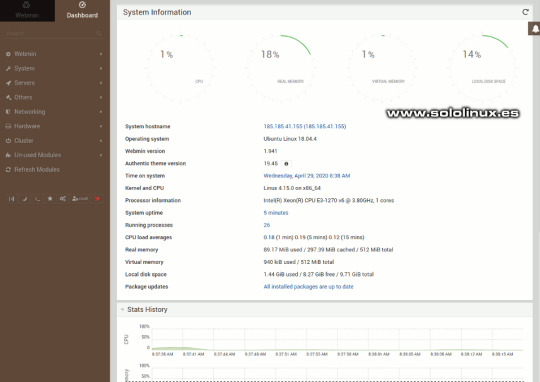
Task: Open notifications with the bell icon
Action: coord(535,29)
